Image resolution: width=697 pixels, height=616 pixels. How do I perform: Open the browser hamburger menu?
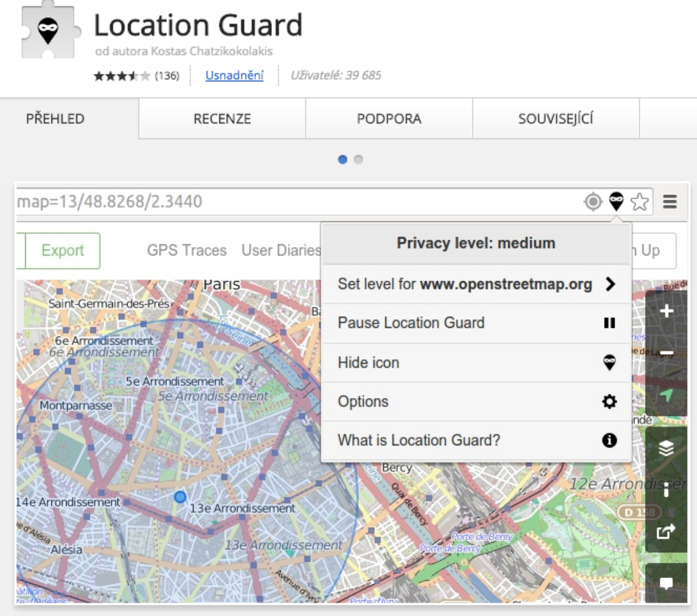pos(670,202)
